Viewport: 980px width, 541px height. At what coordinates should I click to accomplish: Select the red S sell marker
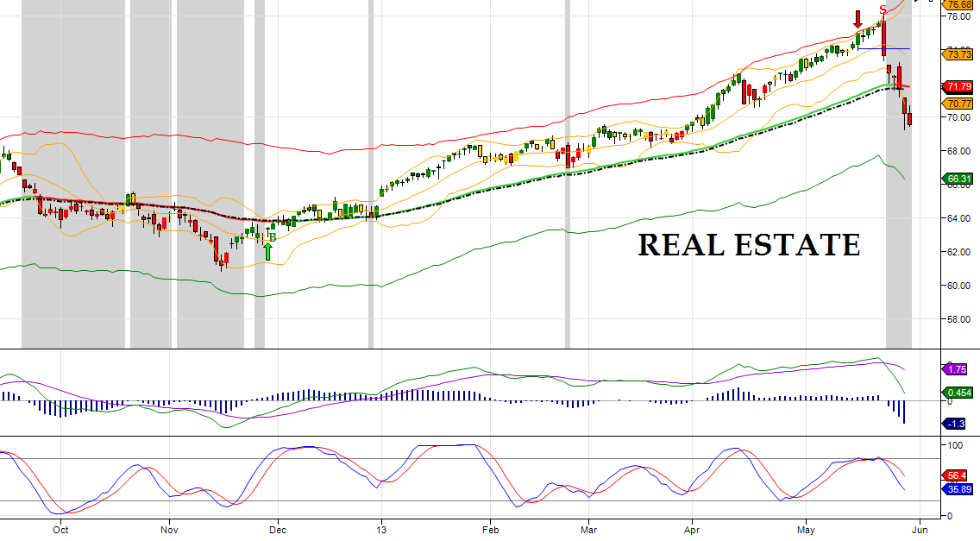pos(883,10)
